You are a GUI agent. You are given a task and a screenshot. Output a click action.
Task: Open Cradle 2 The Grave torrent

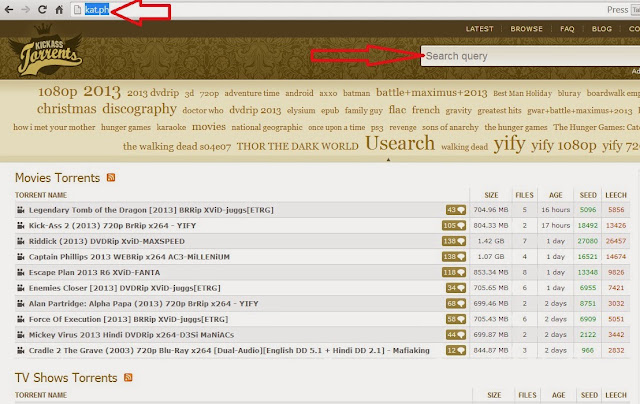click(229, 351)
